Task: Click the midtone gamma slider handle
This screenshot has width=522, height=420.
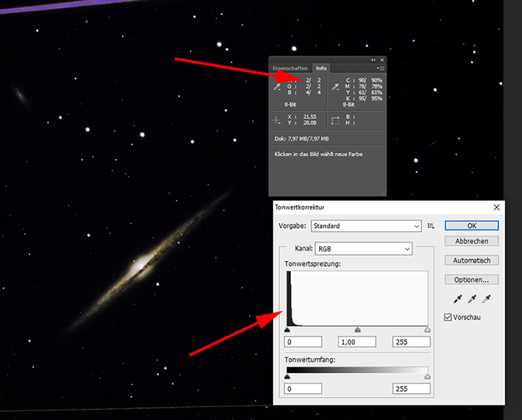Action: tap(357, 330)
